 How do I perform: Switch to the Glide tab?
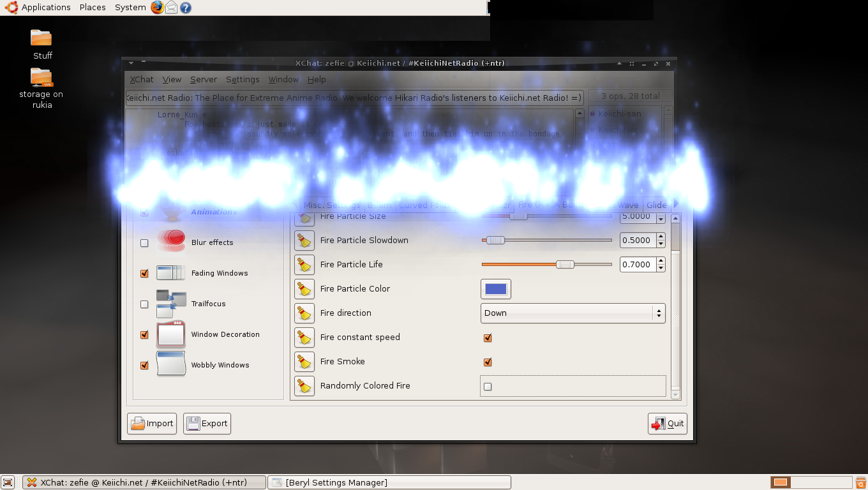(x=656, y=205)
